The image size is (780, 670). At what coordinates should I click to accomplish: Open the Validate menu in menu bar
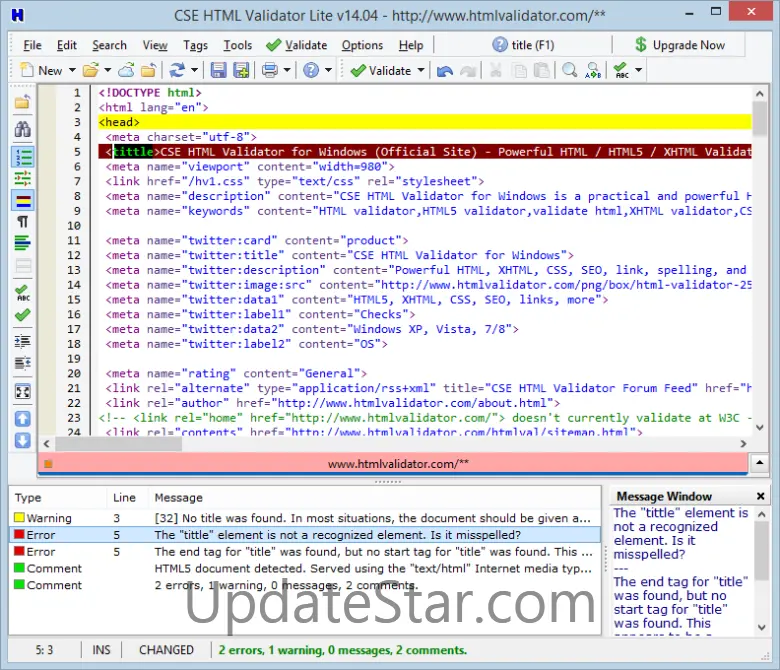coord(296,45)
